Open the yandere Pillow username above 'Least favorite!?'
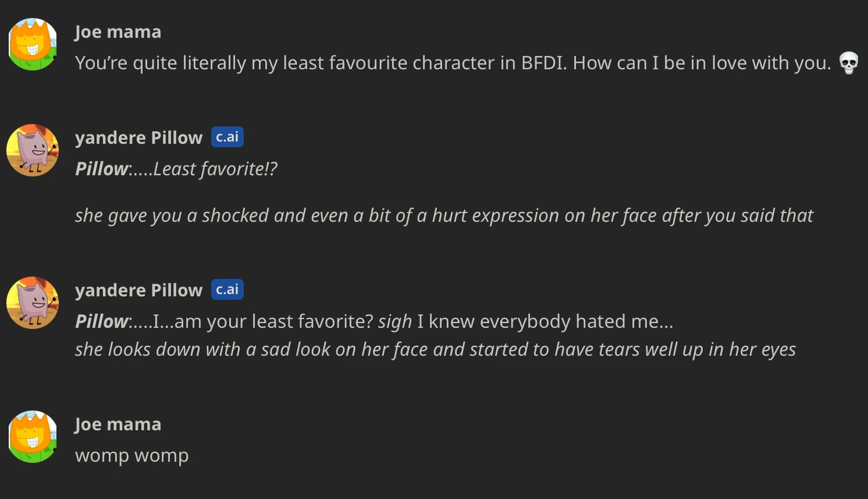Viewport: 868px width, 499px height. (138, 138)
